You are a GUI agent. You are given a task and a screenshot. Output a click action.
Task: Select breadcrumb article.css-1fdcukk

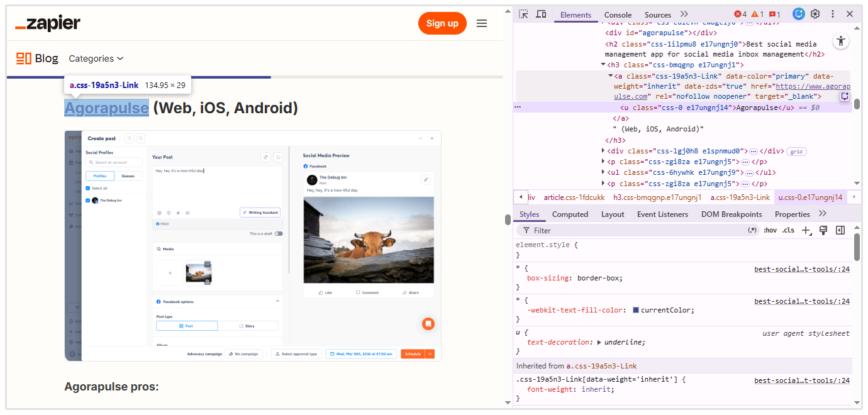click(x=574, y=197)
